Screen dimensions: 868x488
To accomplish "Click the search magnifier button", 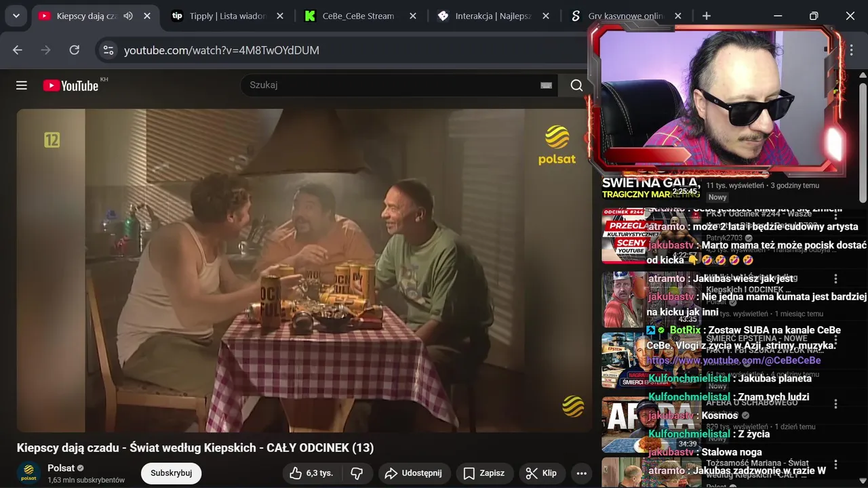I will [576, 85].
